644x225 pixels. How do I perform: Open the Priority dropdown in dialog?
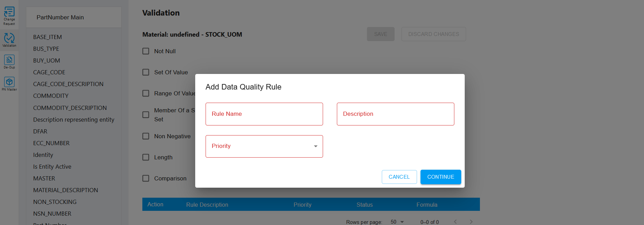[264, 146]
